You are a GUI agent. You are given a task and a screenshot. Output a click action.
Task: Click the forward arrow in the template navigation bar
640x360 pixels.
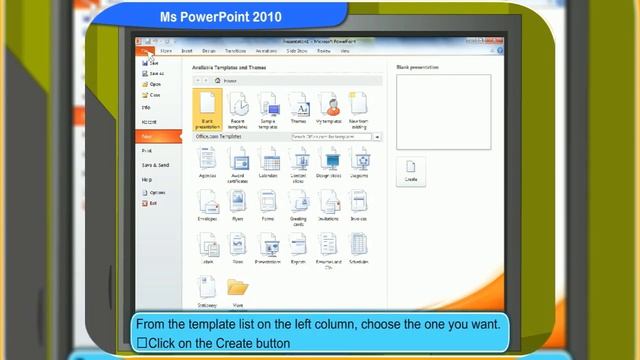pos(206,81)
